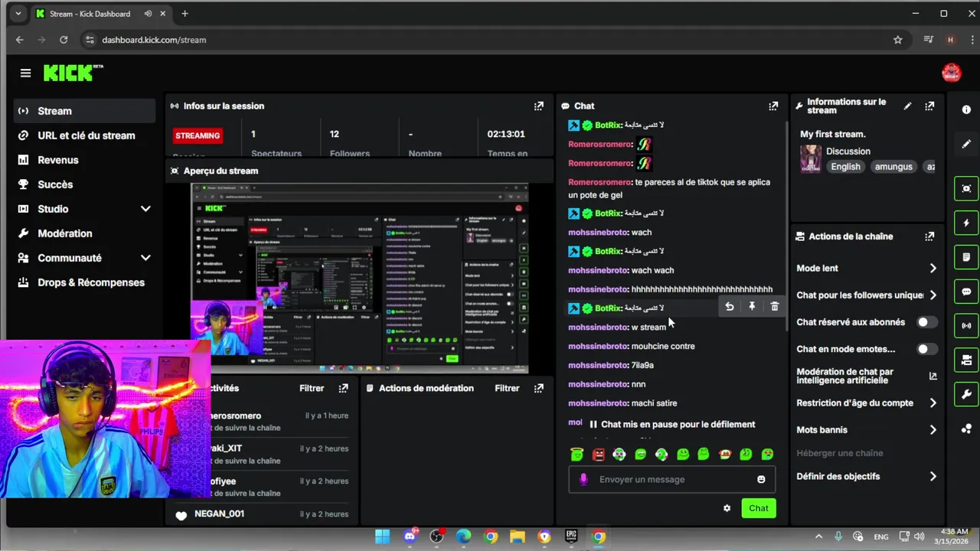Image resolution: width=980 pixels, height=551 pixels.
Task: Click the English stream tag
Action: (846, 167)
